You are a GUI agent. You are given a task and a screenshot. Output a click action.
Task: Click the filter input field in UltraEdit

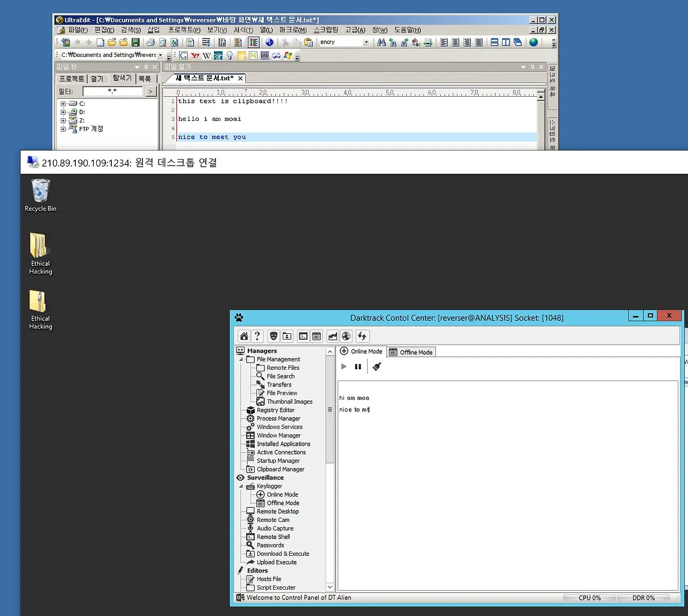click(x=112, y=91)
